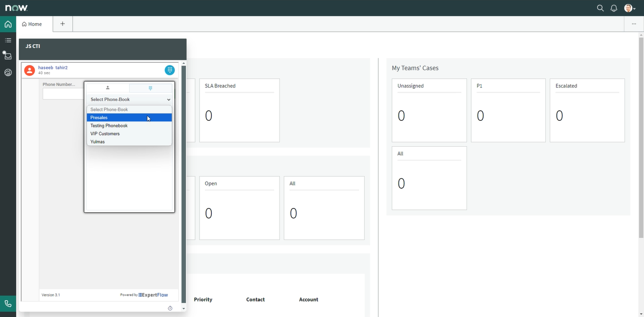Image resolution: width=644 pixels, height=317 pixels.
Task: Open the dashboard chart icon in sidebar
Action: (x=8, y=73)
